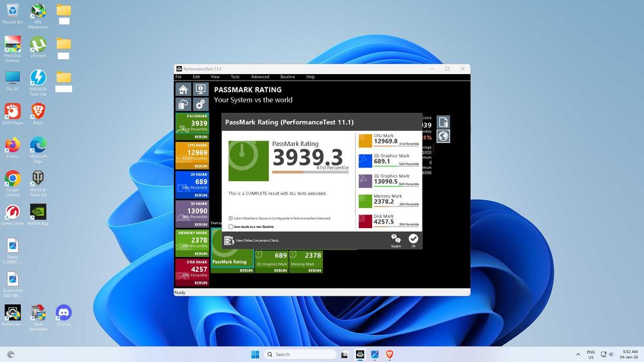Image resolution: width=644 pixels, height=362 pixels.
Task: Click the purple 3D Graphics Mark square
Action: (365, 181)
